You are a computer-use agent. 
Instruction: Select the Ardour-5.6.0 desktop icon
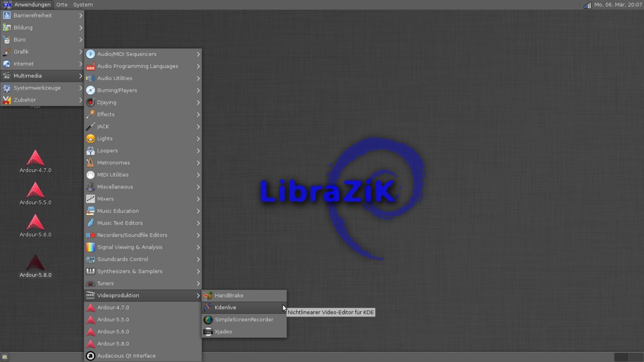(x=35, y=226)
